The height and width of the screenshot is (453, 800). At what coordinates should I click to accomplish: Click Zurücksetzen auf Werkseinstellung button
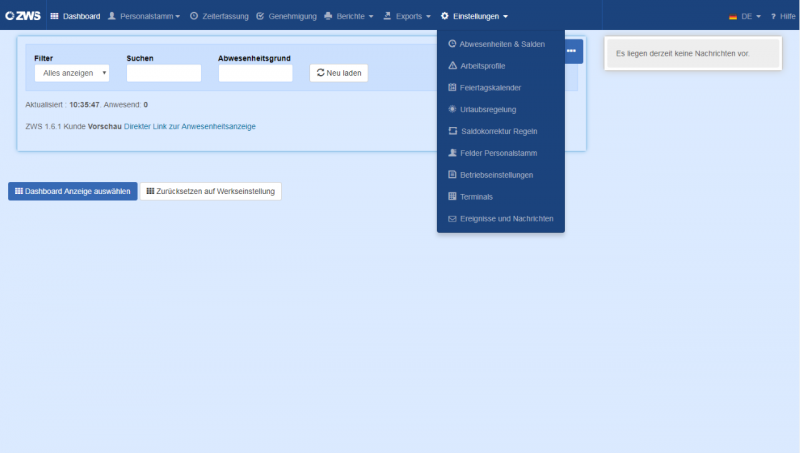(x=211, y=191)
